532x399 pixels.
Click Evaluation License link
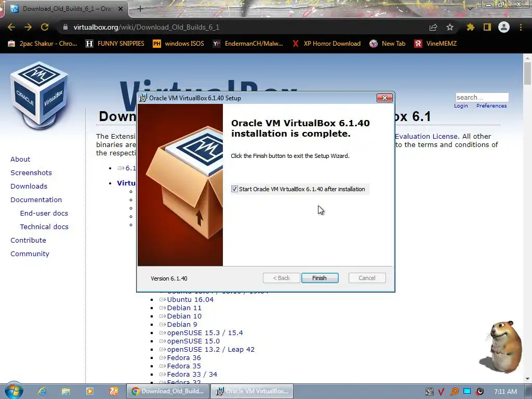(x=427, y=137)
